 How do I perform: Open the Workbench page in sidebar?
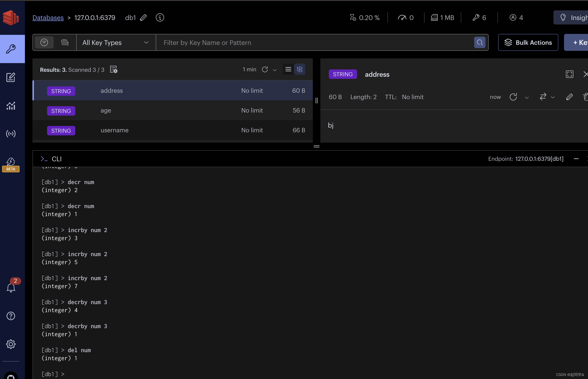11,77
